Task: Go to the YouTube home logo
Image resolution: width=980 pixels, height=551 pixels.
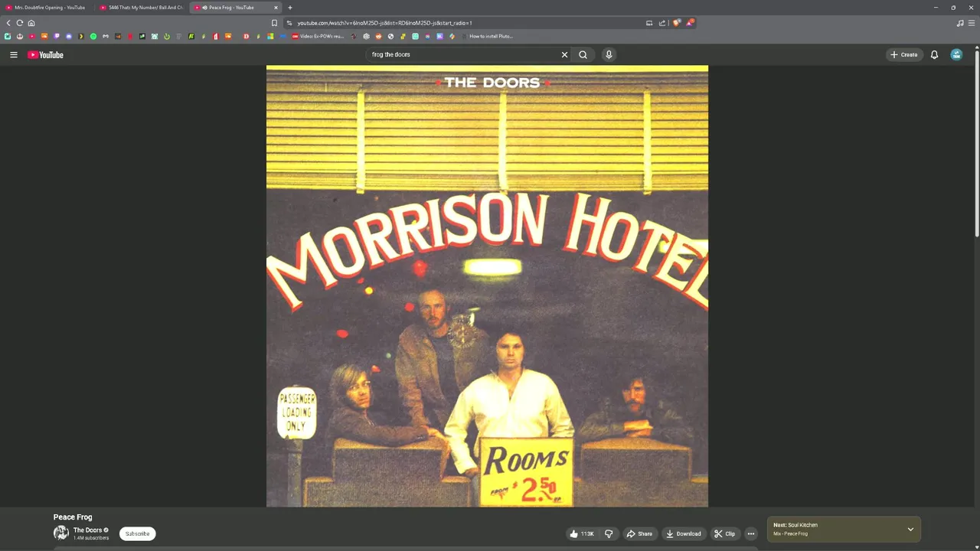Action: [45, 54]
